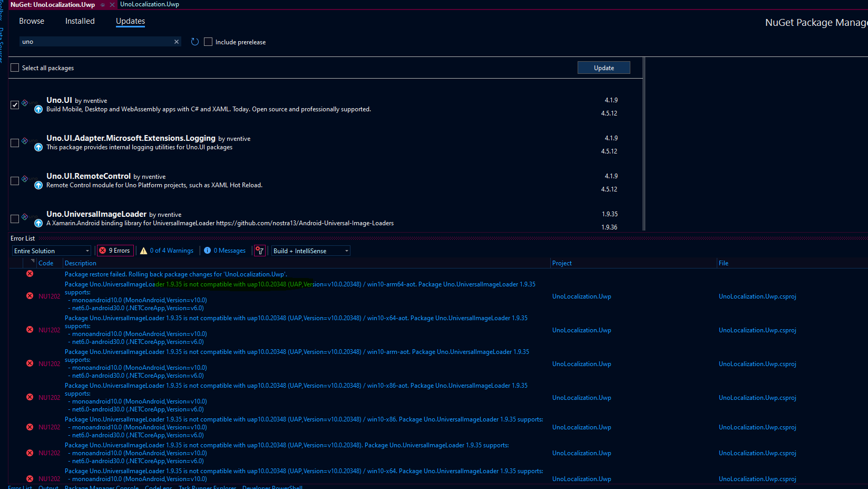The width and height of the screenshot is (868, 489).
Task: Open the 'Entire Solution' scope dropdown
Action: (52, 251)
